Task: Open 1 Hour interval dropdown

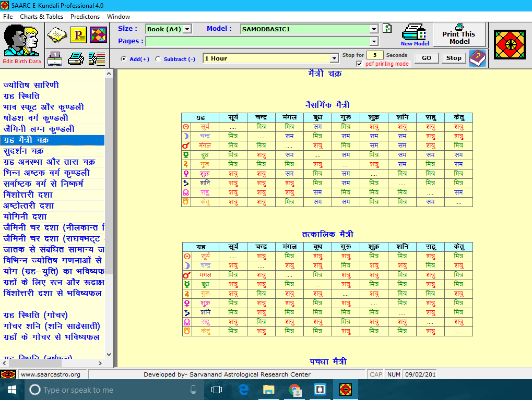Action: (334, 58)
